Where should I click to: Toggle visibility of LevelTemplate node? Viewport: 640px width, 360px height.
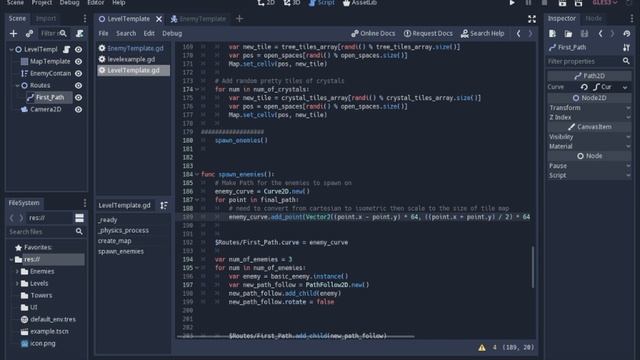click(x=78, y=49)
